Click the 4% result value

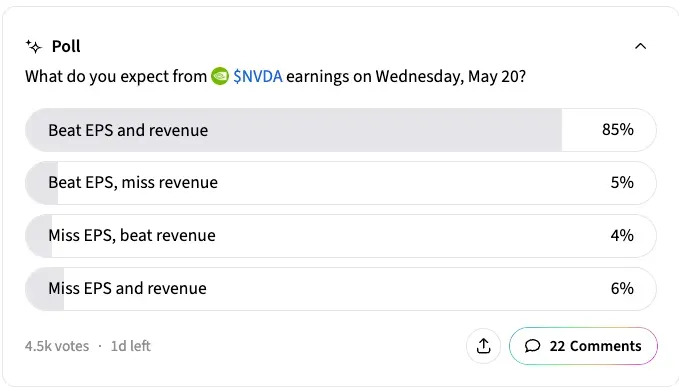(622, 235)
